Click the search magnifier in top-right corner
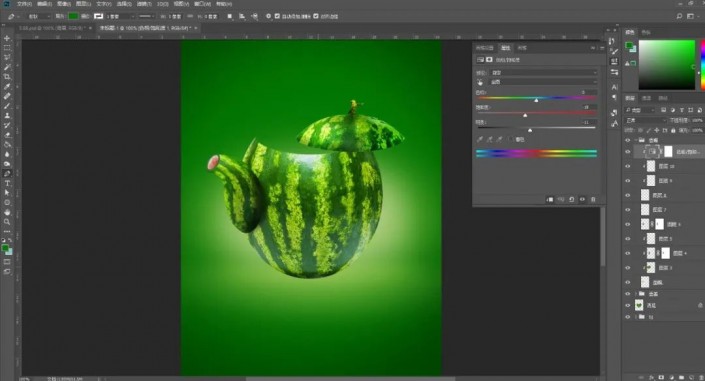Image resolution: width=705 pixels, height=381 pixels. pyautogui.click(x=679, y=16)
